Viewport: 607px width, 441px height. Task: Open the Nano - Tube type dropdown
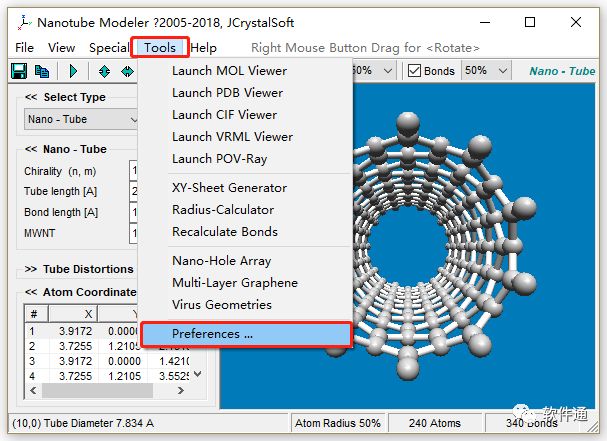pos(81,119)
